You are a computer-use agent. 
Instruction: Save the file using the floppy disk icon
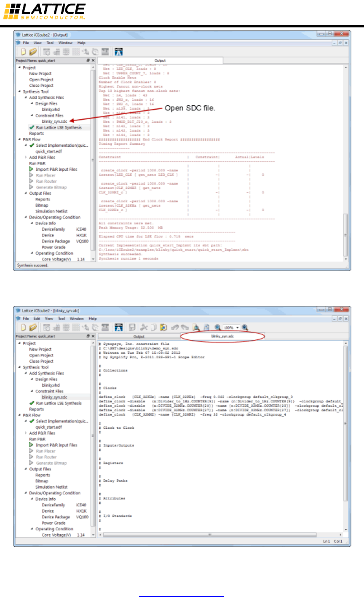132,328
